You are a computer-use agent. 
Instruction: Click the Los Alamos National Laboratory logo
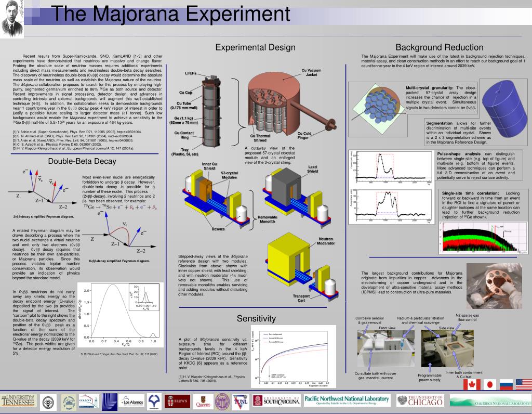[x=131, y=402]
